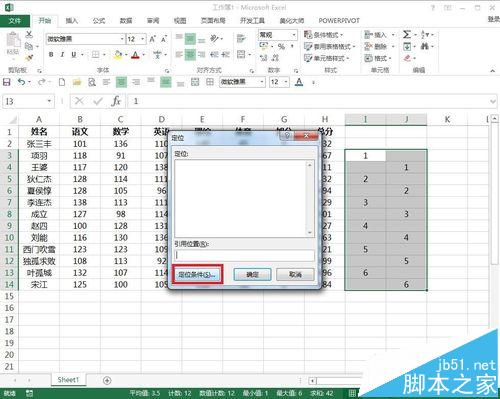Viewport: 500px width, 399px height.
Task: Click the AutoSum sigma icon
Action: tap(407, 34)
